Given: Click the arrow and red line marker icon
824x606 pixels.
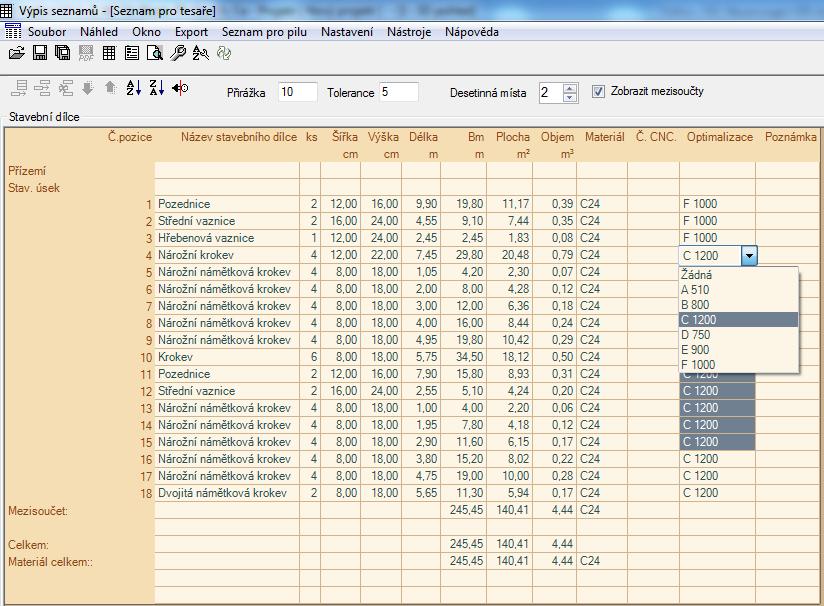Looking at the screenshot, I should [x=180, y=88].
